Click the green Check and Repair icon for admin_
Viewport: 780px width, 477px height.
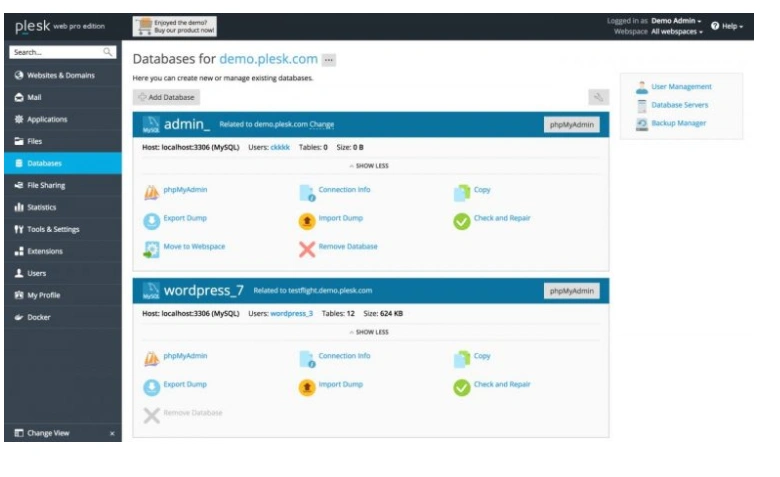pos(462,221)
